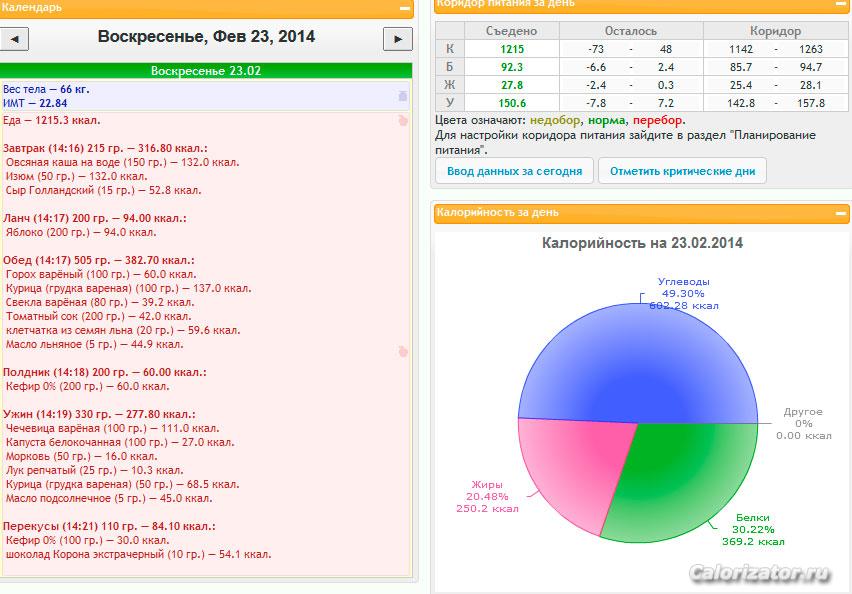Click the faded apple icon near Масло льняное

[403, 351]
